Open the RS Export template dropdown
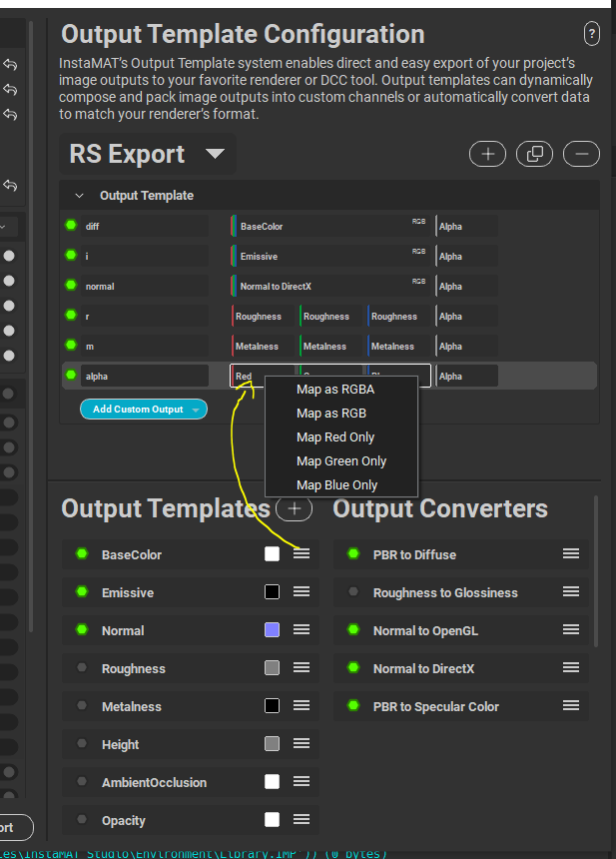Screen dimensions: 616x859 point(214,155)
